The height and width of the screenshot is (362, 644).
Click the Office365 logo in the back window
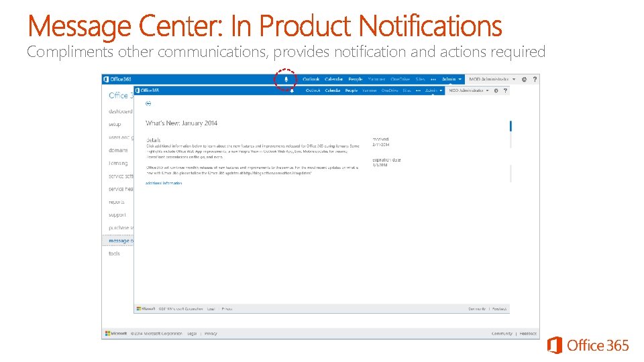(x=117, y=79)
